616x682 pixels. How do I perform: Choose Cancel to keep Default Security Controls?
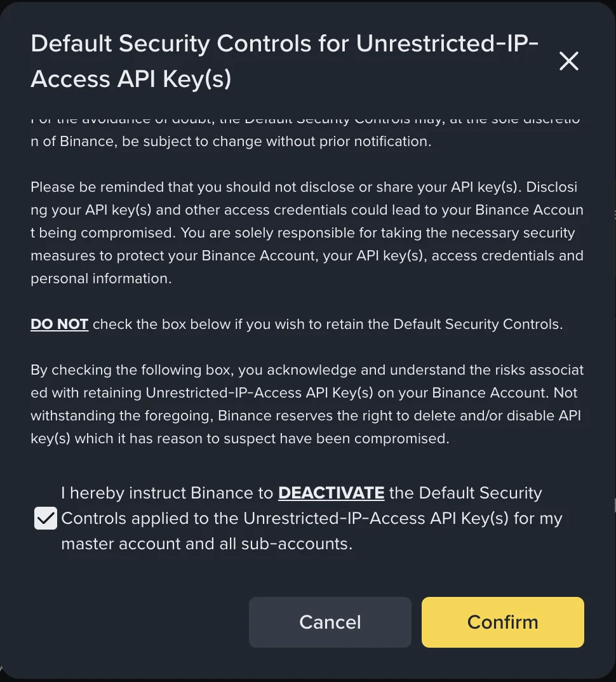pyautogui.click(x=330, y=622)
